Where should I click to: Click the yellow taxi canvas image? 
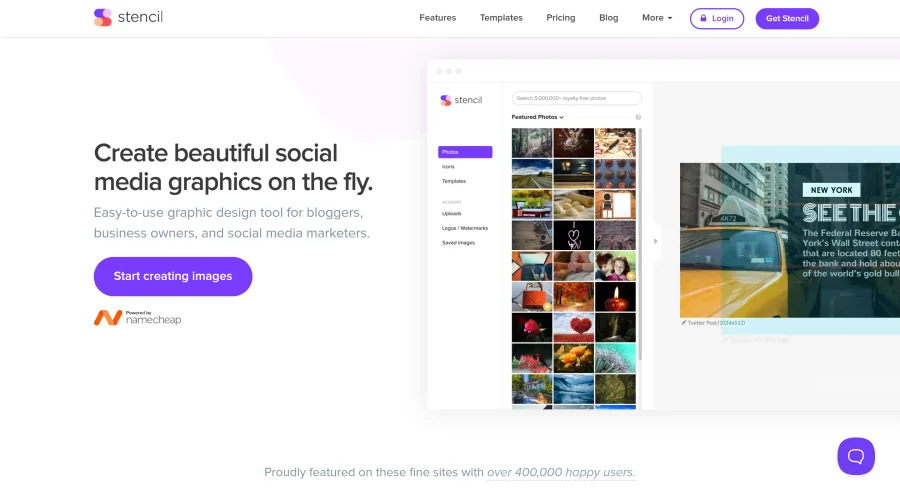(790, 240)
